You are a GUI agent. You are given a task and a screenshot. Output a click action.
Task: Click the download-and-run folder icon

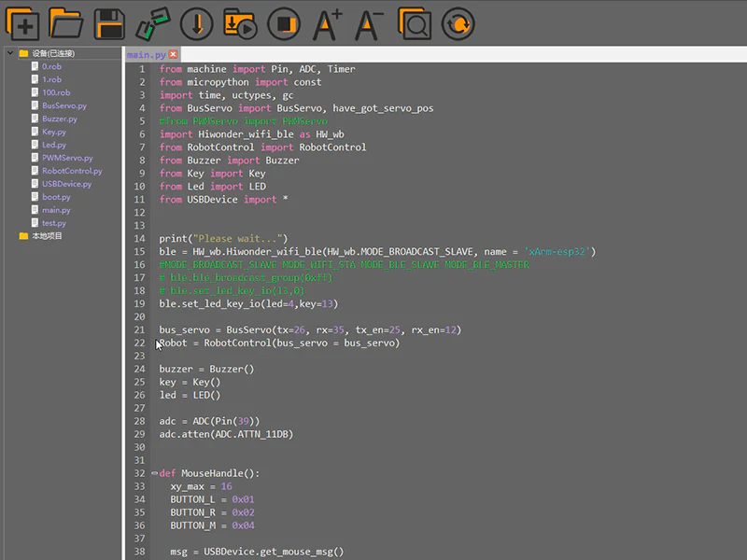pyautogui.click(x=240, y=22)
